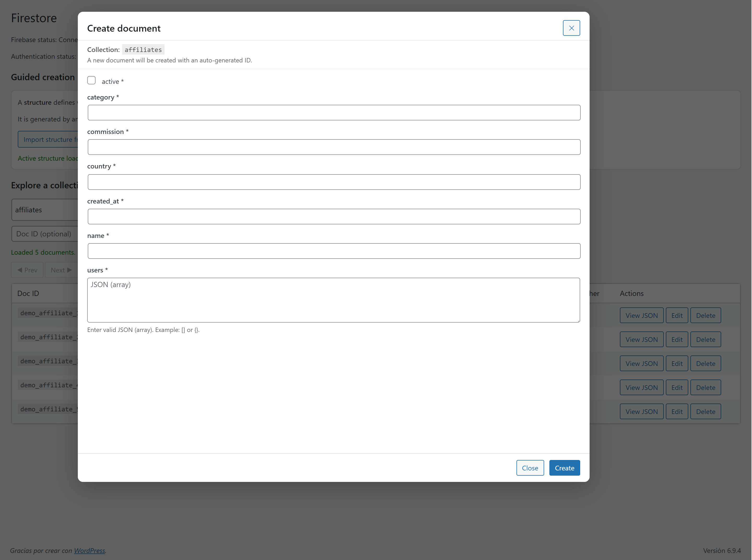The width and height of the screenshot is (752, 560).
Task: Edit the demo_affiliate_2 document
Action: [677, 339]
